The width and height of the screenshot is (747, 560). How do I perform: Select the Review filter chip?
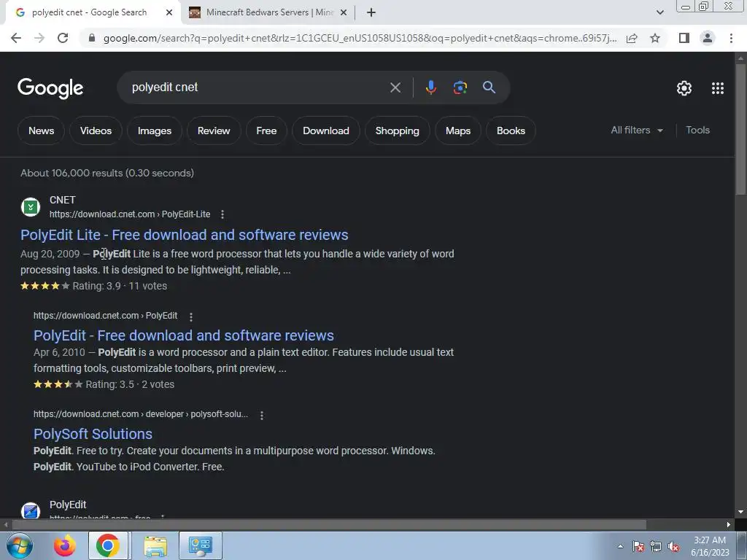pos(214,131)
